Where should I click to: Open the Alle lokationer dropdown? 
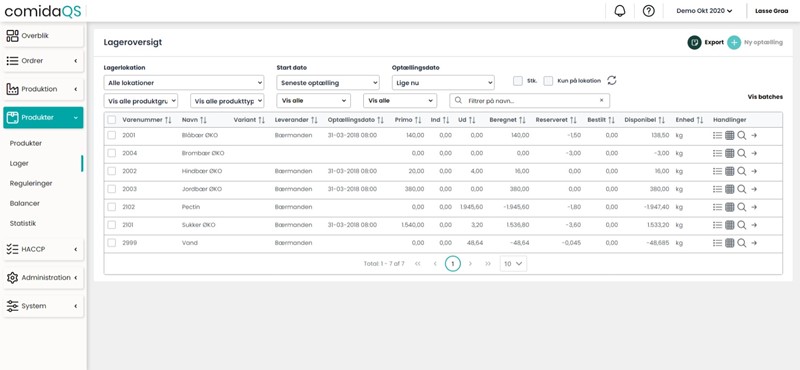point(184,82)
